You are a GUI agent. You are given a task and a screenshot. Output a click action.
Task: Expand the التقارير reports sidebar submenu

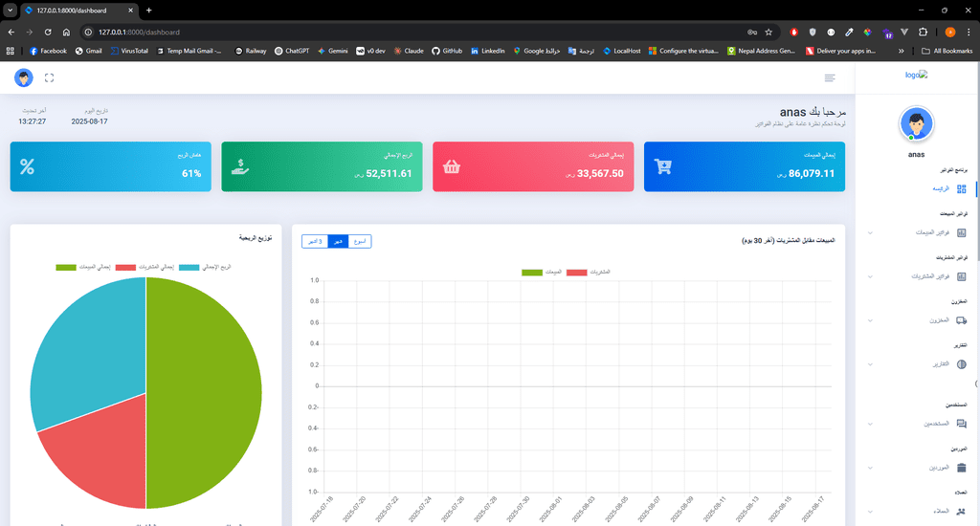tap(917, 364)
